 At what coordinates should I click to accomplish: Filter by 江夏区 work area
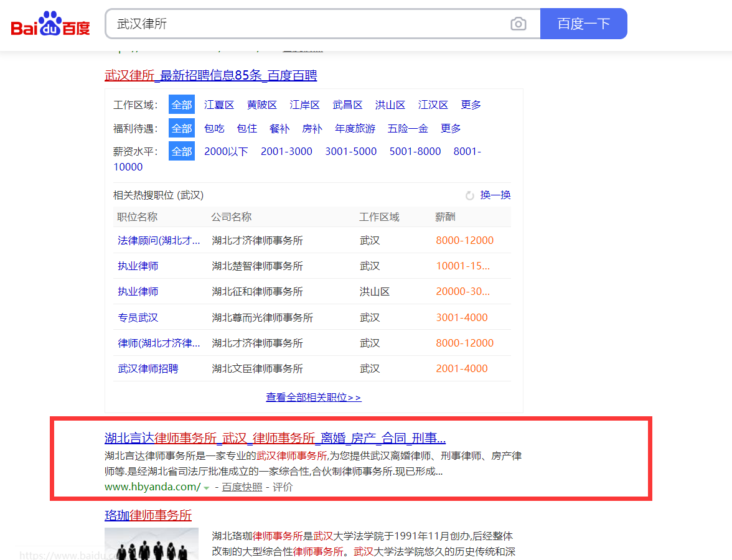tap(219, 105)
